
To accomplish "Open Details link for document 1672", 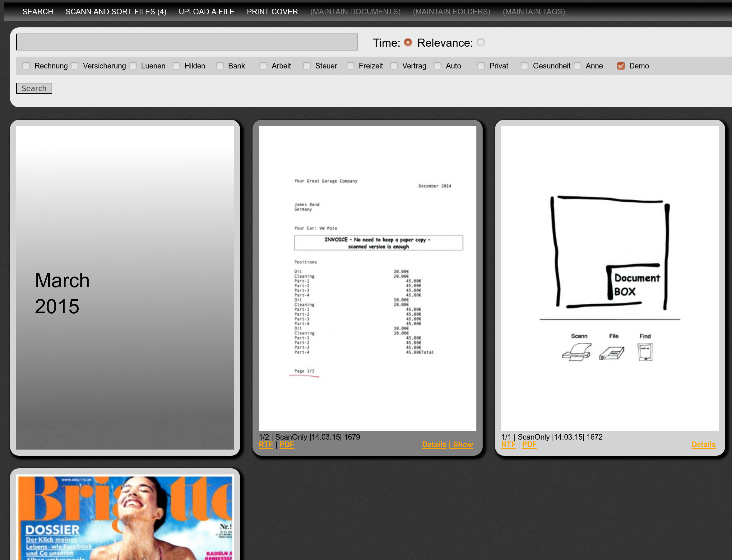I will (x=703, y=444).
